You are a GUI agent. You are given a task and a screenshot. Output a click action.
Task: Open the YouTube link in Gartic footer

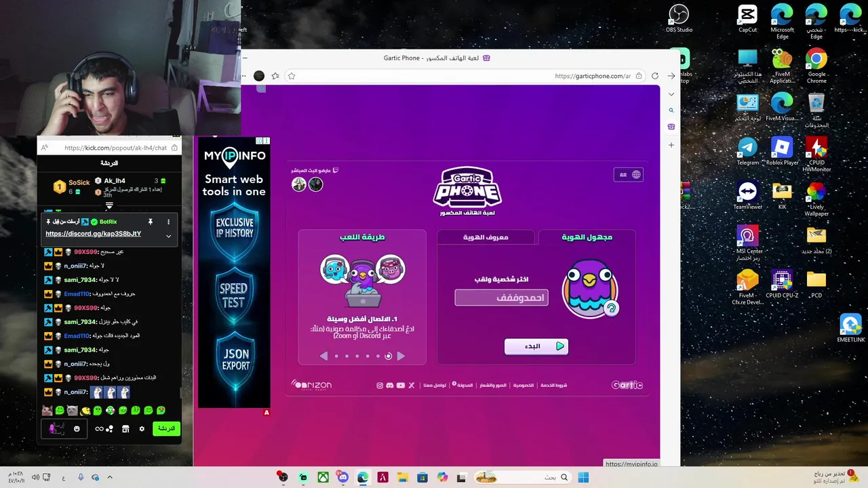click(x=401, y=385)
